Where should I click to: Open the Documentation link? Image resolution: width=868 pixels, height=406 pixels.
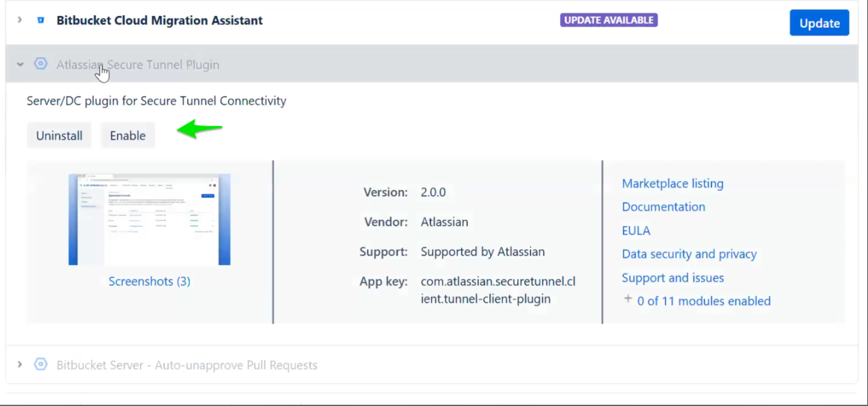(x=664, y=207)
